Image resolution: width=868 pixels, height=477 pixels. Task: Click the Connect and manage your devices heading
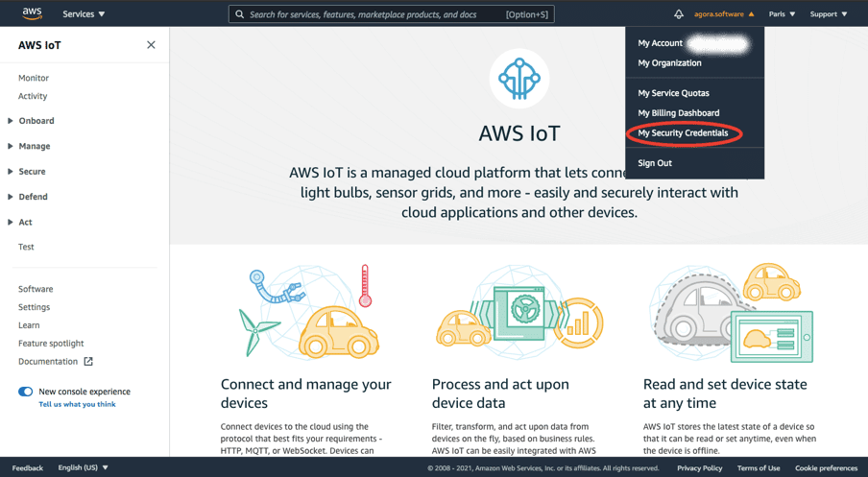click(x=305, y=394)
